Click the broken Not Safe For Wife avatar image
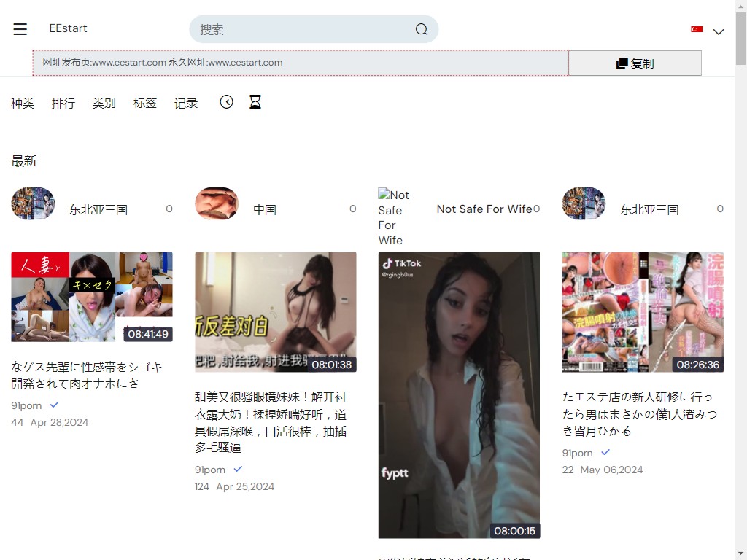 coord(394,217)
